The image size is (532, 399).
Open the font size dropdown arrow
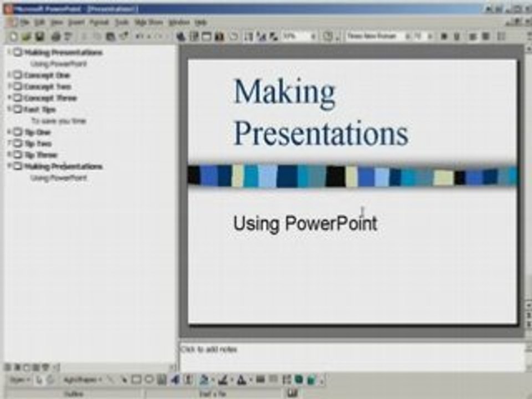pos(430,37)
